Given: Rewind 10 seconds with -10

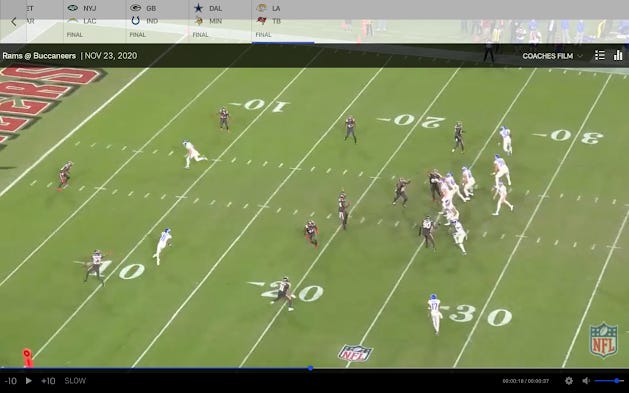Looking at the screenshot, I should [x=11, y=381].
